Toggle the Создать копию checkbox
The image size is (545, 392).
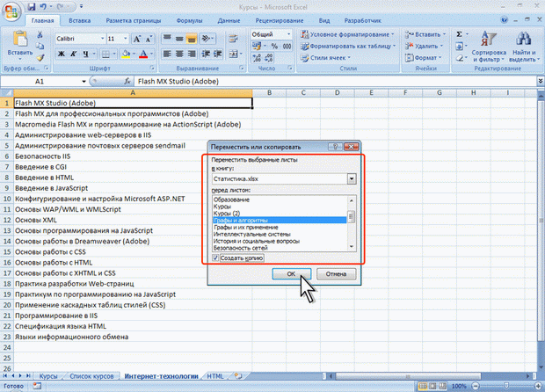pos(217,258)
